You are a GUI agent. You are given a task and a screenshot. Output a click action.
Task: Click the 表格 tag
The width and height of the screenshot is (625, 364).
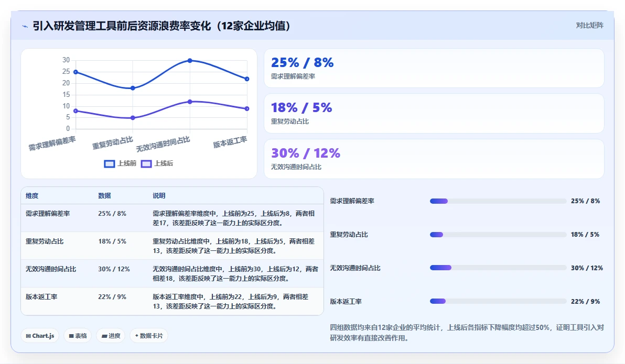(78, 336)
